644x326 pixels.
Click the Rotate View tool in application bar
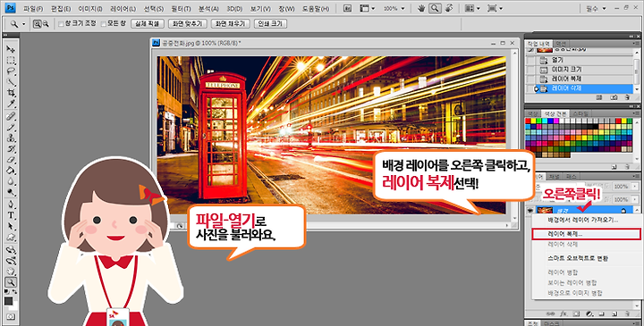449,8
